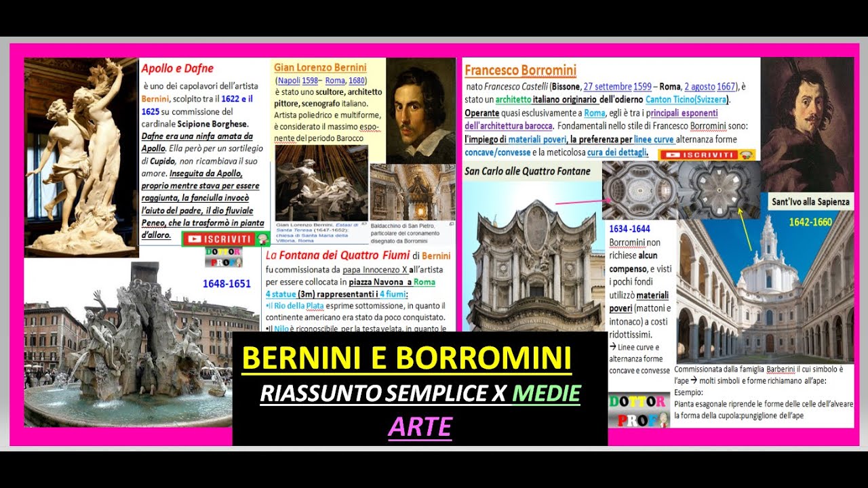868x488 pixels.
Task: Click the portrait of Francesco Borromini
Action: point(807,124)
